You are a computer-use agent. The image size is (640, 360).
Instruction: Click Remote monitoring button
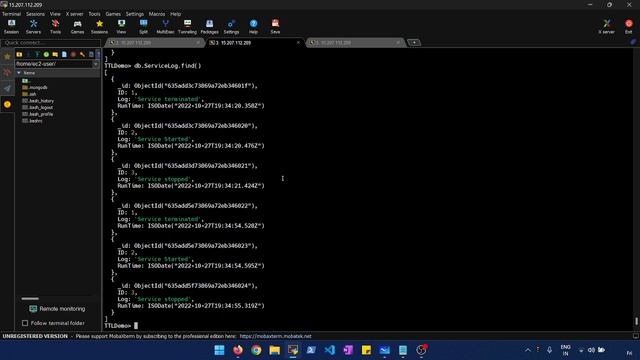58,309
